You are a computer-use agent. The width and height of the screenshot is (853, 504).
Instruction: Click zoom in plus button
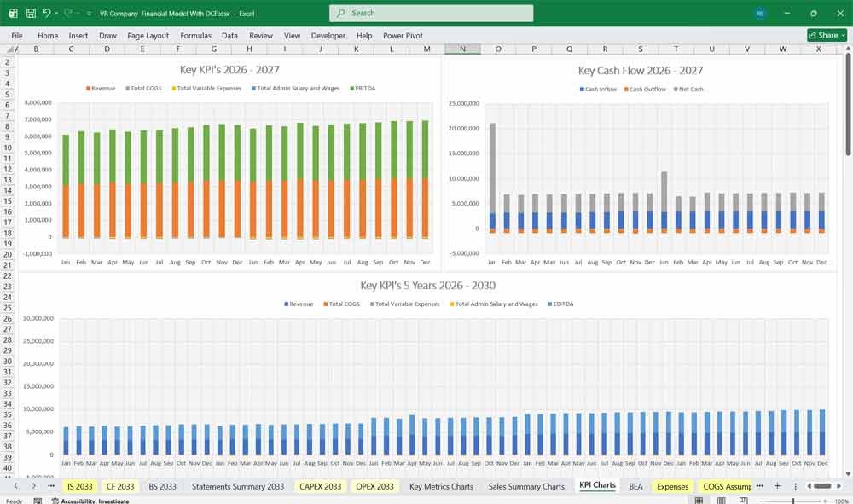point(825,501)
